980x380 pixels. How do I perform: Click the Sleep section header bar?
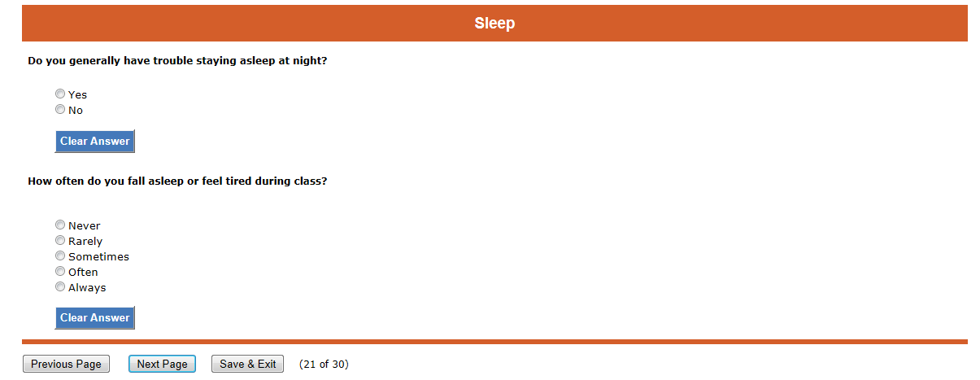(x=494, y=24)
